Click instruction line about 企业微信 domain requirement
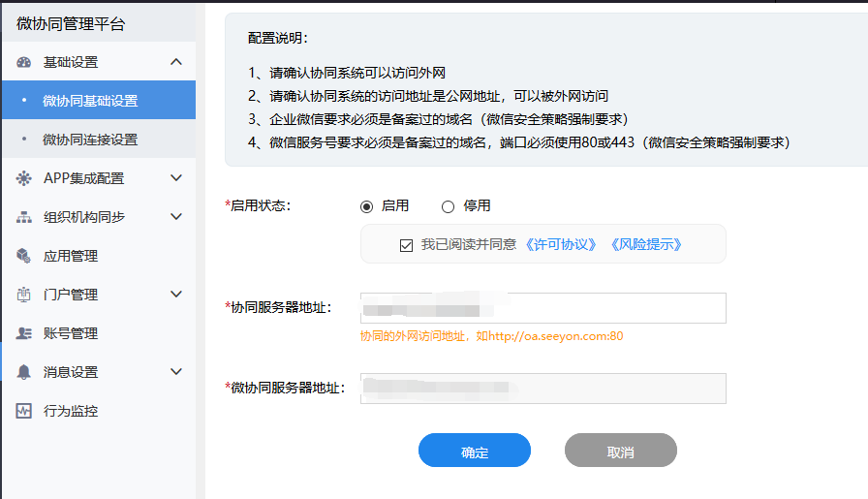This screenshot has height=499, width=868. [x=439, y=119]
